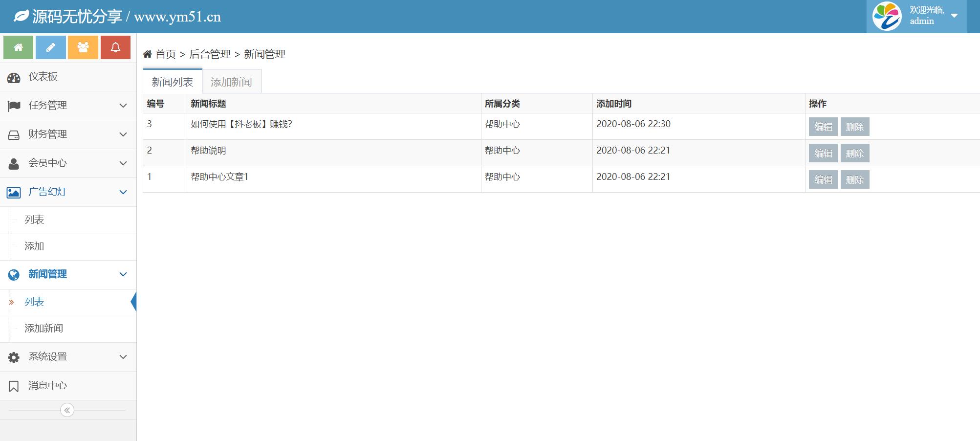Open 添加新闻 in the sidebar submenu
The height and width of the screenshot is (441, 980).
click(x=44, y=329)
